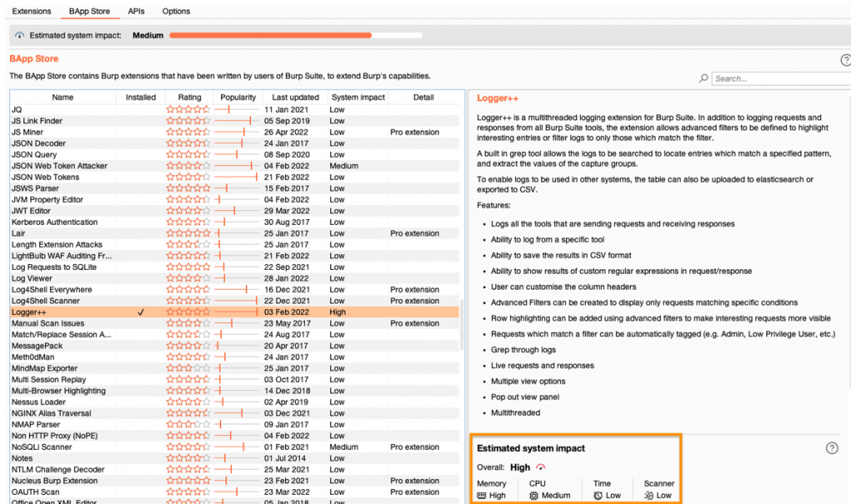Sort the table by Name column

[x=62, y=97]
